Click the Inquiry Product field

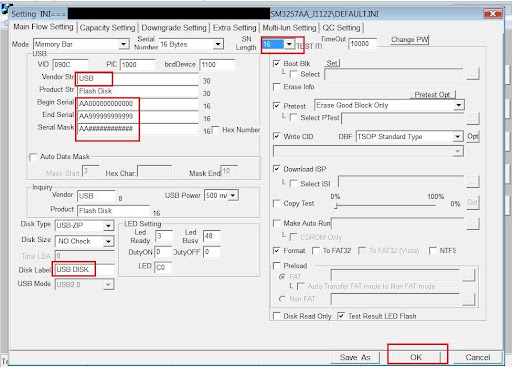[113, 211]
